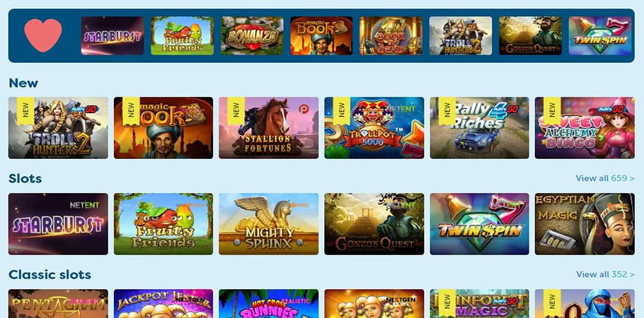
Task: Open Hot Cross Bunnies classic slot
Action: coord(269,304)
